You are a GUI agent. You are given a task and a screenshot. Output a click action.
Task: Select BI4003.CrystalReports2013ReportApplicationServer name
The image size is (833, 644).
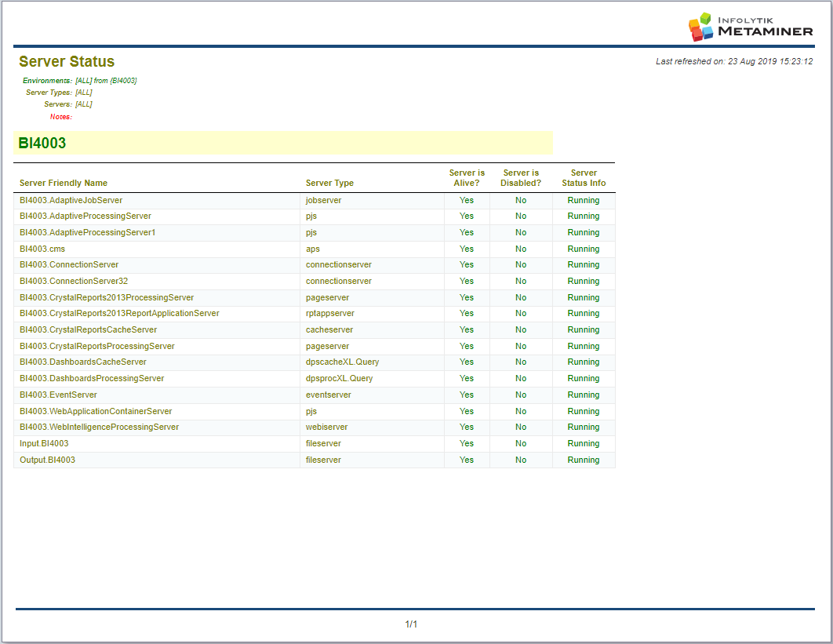coord(119,314)
